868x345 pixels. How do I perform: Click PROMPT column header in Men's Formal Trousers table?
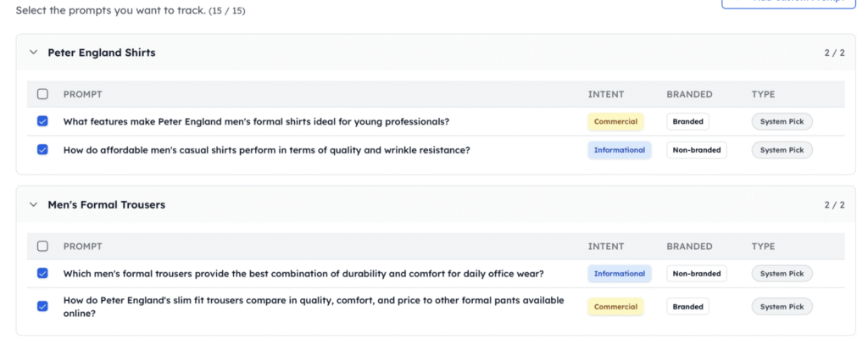[82, 247]
